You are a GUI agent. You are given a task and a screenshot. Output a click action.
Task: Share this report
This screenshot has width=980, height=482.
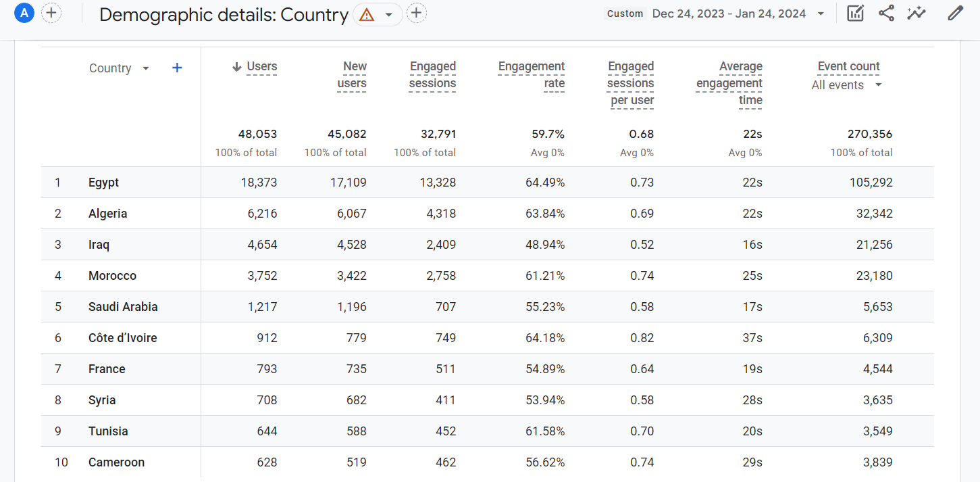point(886,13)
